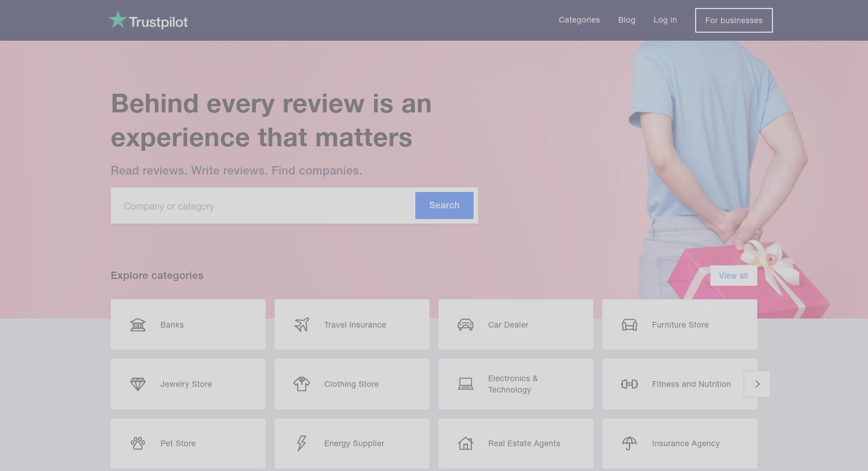Choose the Pet Store category label
This screenshot has height=471, width=868.
point(178,443)
